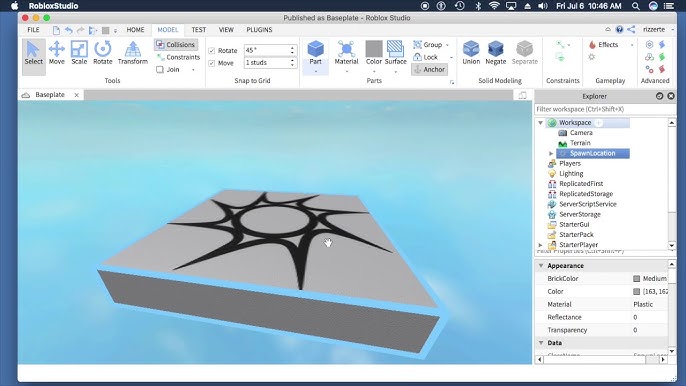
Task: Collapse the Appearance properties section
Action: (541, 266)
